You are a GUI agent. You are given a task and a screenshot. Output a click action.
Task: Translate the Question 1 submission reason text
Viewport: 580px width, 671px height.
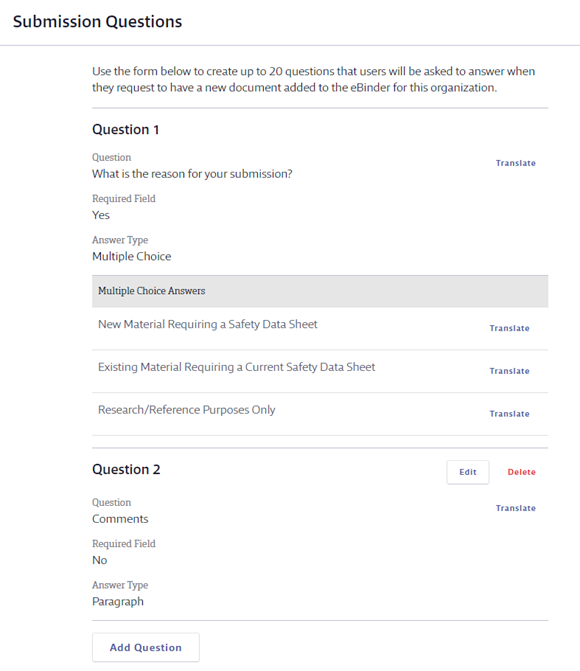tap(515, 163)
